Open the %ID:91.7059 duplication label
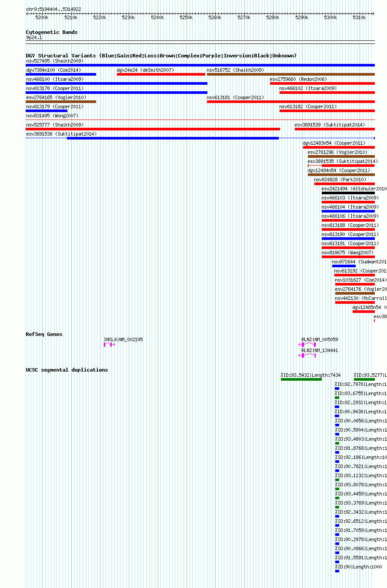387x588 pixels. 360,530
